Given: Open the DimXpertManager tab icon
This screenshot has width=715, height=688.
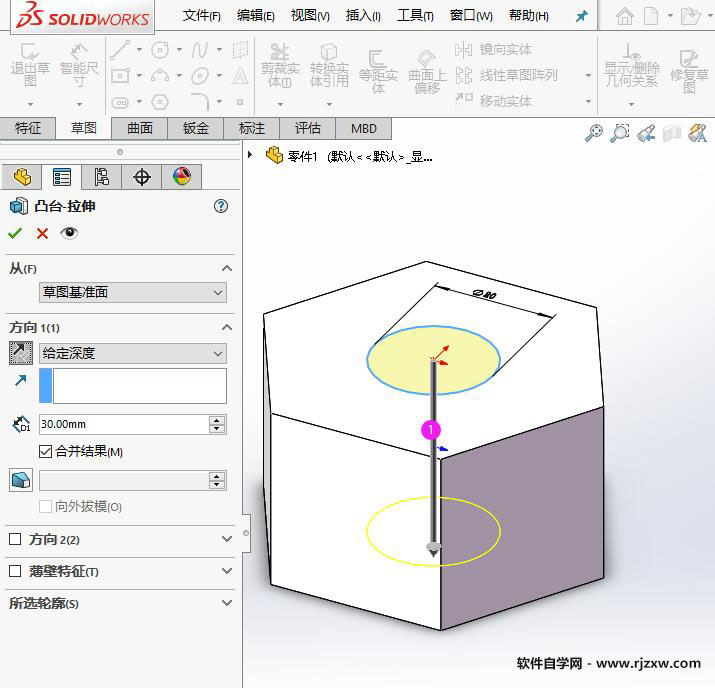Looking at the screenshot, I should [141, 177].
